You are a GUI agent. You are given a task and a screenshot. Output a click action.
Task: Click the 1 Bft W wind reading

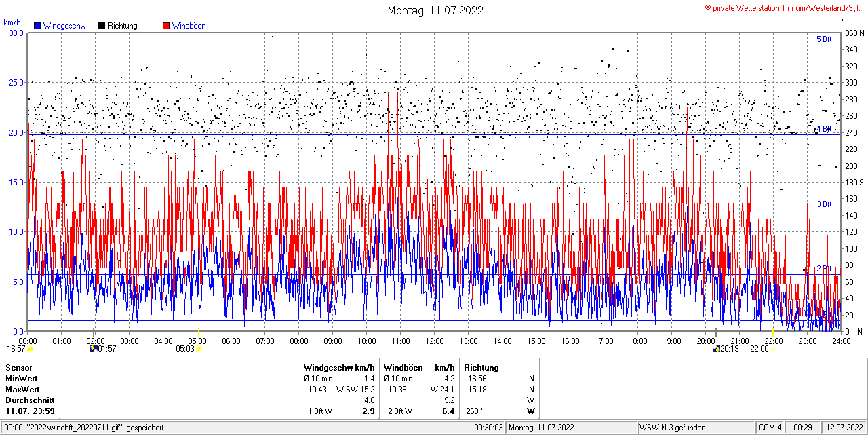[x=320, y=411]
